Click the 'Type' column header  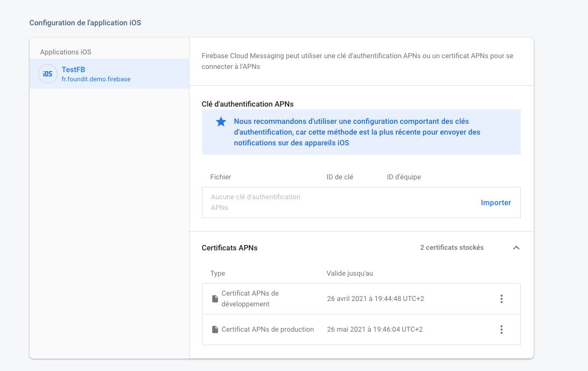218,273
